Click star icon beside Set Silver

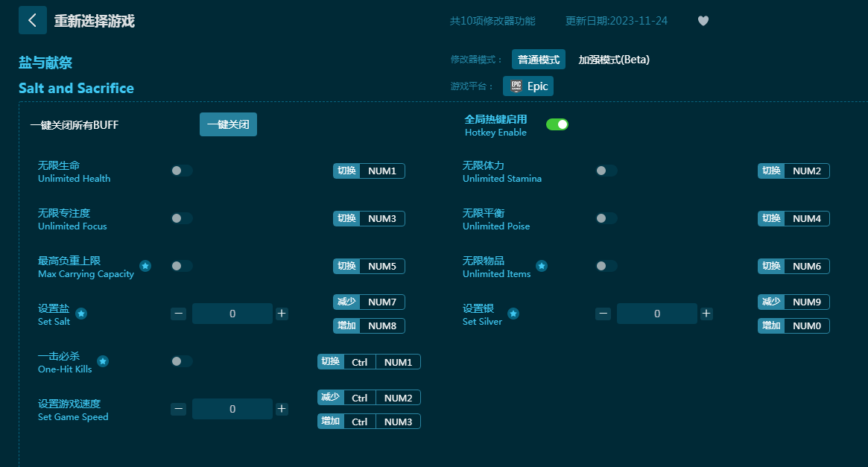pos(513,314)
